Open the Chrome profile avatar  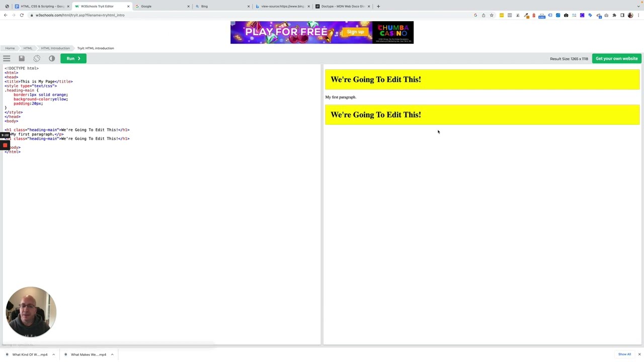point(630,15)
